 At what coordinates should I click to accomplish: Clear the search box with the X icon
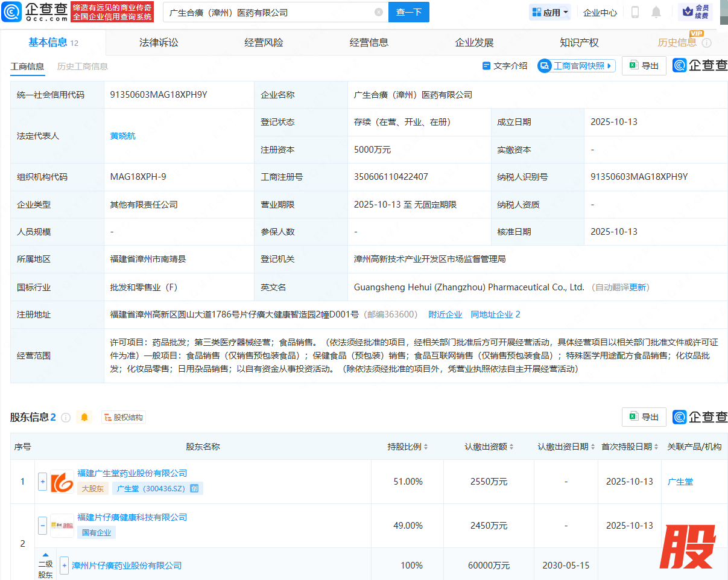(378, 12)
